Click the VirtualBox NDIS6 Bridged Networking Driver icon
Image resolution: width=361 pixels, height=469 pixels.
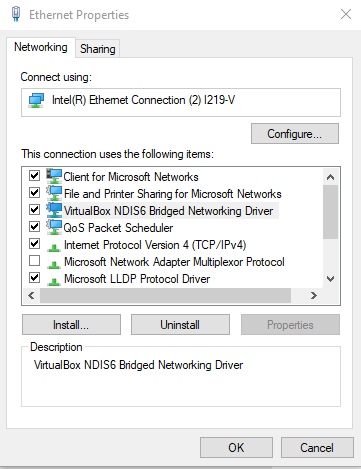point(54,210)
